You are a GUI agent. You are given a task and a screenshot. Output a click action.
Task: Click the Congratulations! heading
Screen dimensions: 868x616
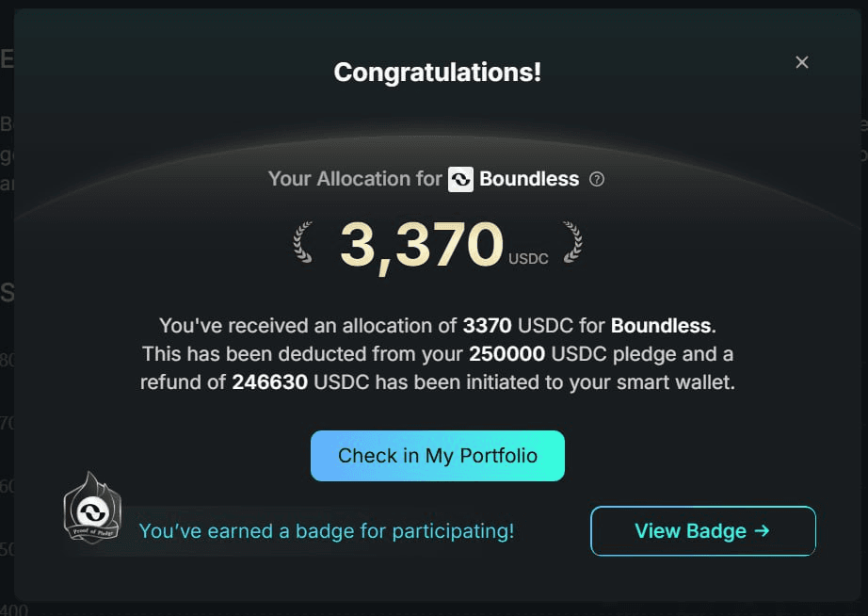click(438, 72)
